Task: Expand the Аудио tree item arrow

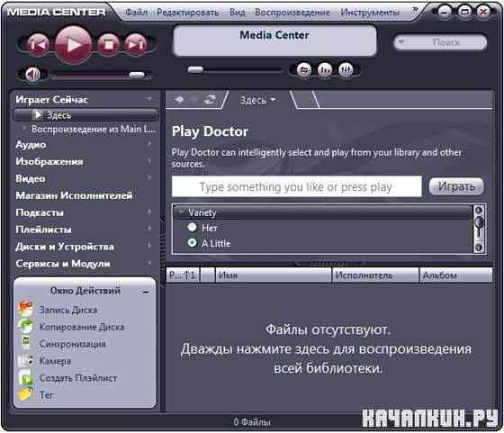Action: (149, 145)
